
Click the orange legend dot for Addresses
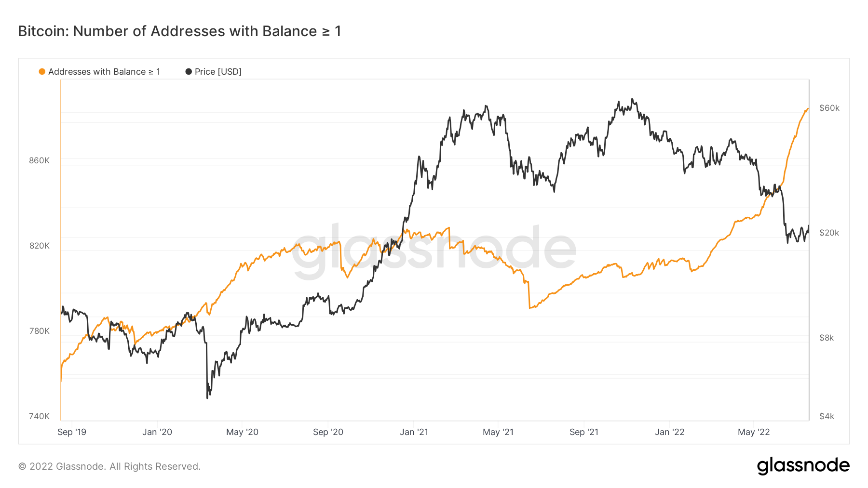[x=42, y=72]
